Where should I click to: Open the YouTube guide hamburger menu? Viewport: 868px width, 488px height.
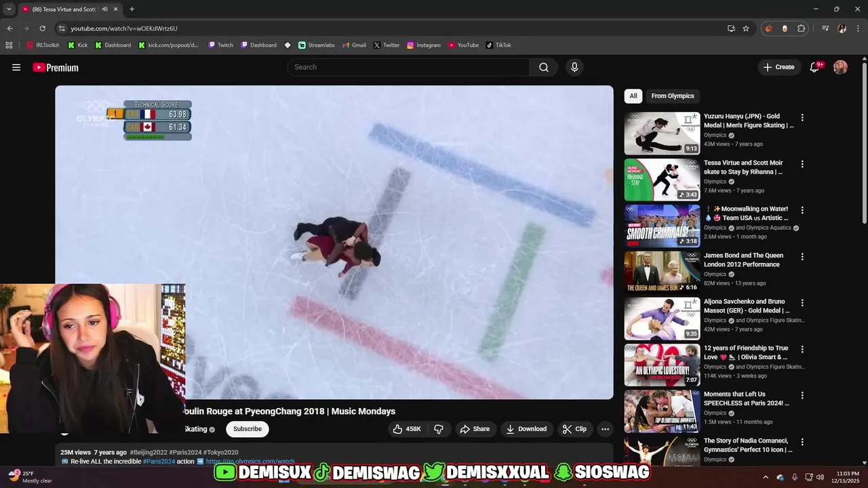tap(16, 67)
